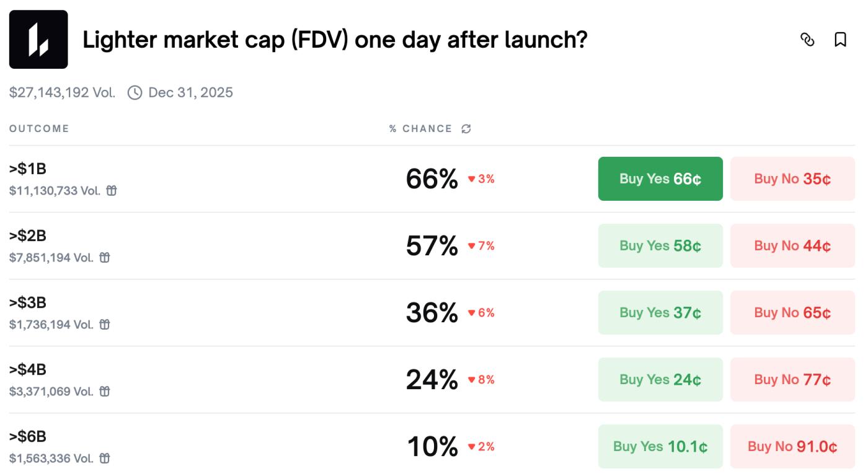The width and height of the screenshot is (868, 474).
Task: Click the gift icon in >$3B row
Action: point(105,325)
